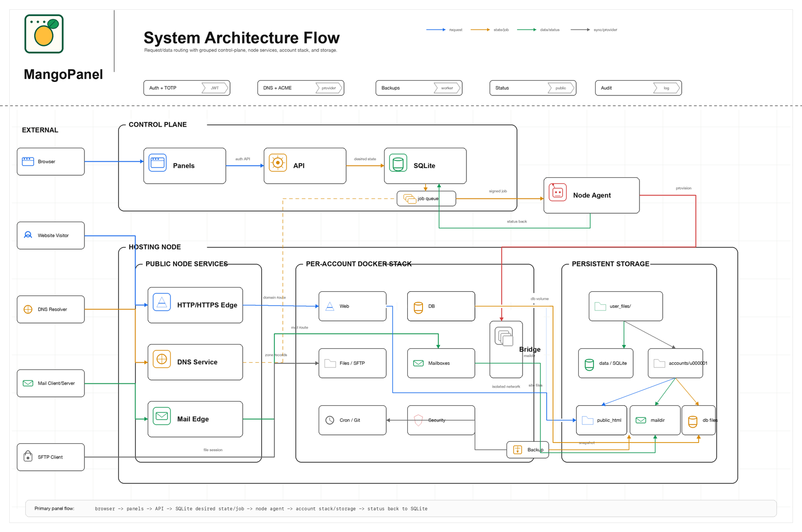Image resolution: width=802 pixels, height=532 pixels.
Task: Click the "PER-ACCOUNT DOCKER STACK" label
Action: coord(359,264)
